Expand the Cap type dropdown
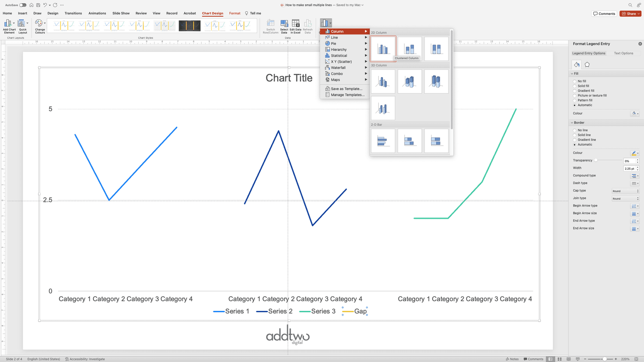Viewport: 644px width, 362px height. 625,191
